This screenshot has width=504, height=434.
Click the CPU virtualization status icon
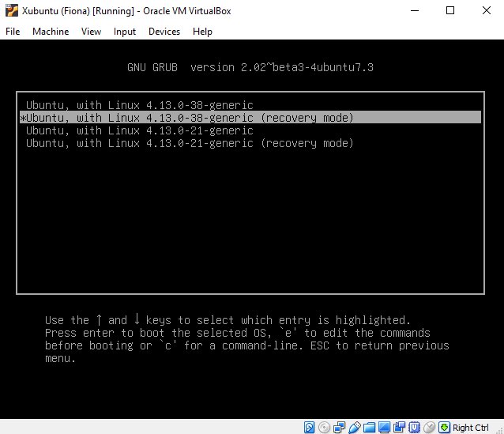click(x=414, y=428)
